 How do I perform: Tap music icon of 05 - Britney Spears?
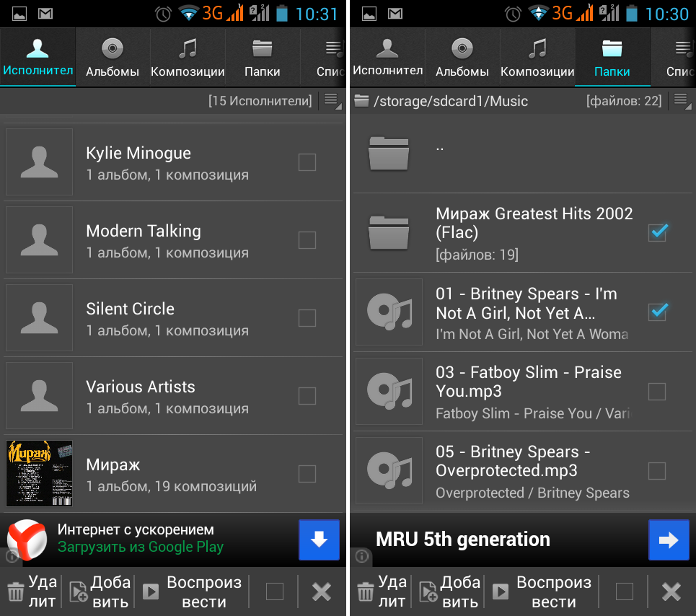pyautogui.click(x=389, y=471)
